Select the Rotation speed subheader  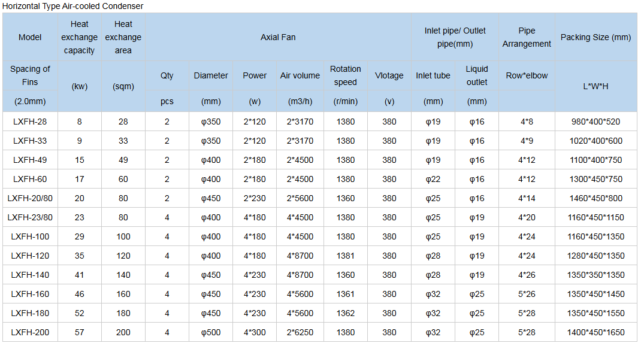(345, 75)
